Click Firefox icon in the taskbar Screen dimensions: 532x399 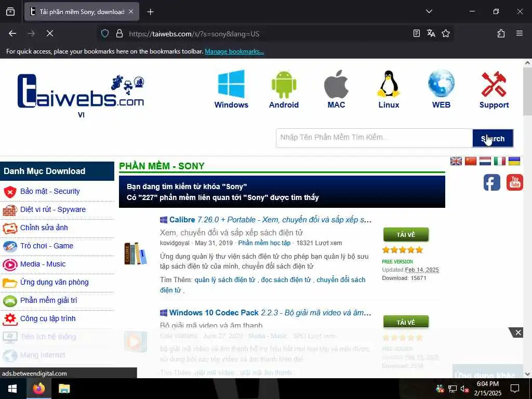[x=38, y=389]
